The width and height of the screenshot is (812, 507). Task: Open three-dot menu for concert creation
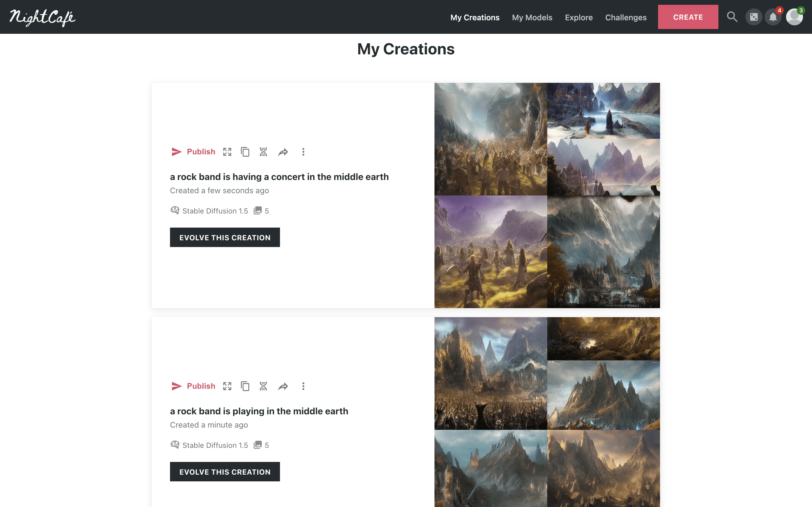[303, 152]
